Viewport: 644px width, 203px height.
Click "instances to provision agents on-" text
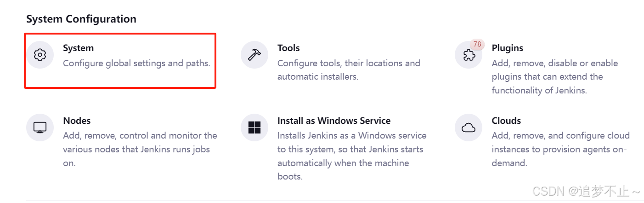[559, 149]
